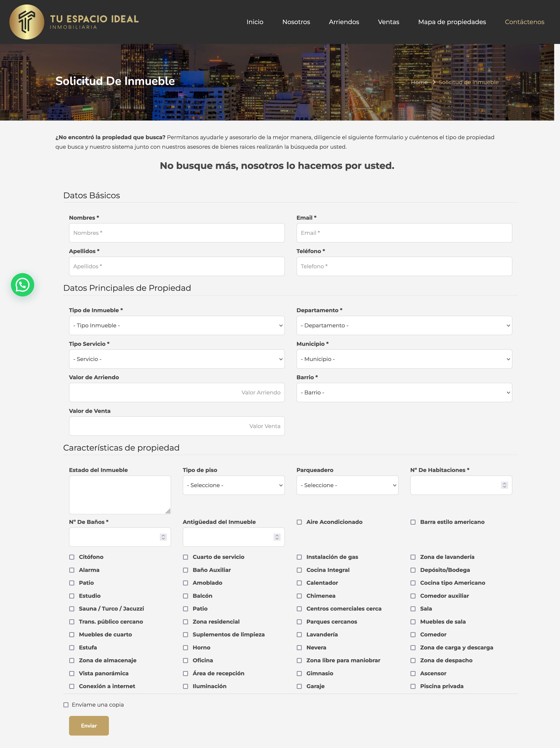Open the Departamento dropdown
The image size is (560, 748).
404,325
